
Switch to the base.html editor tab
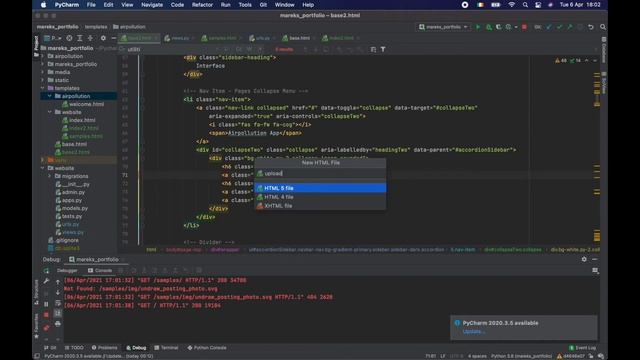point(299,38)
